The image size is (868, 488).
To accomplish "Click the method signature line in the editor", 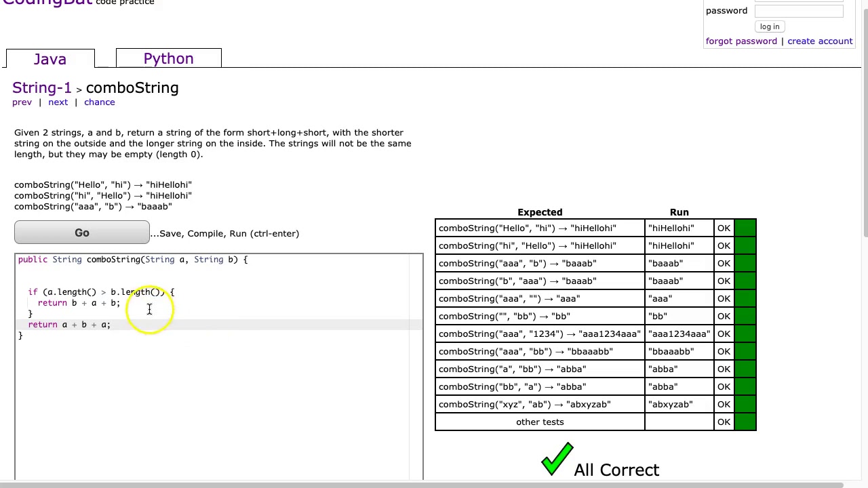I will click(x=133, y=260).
